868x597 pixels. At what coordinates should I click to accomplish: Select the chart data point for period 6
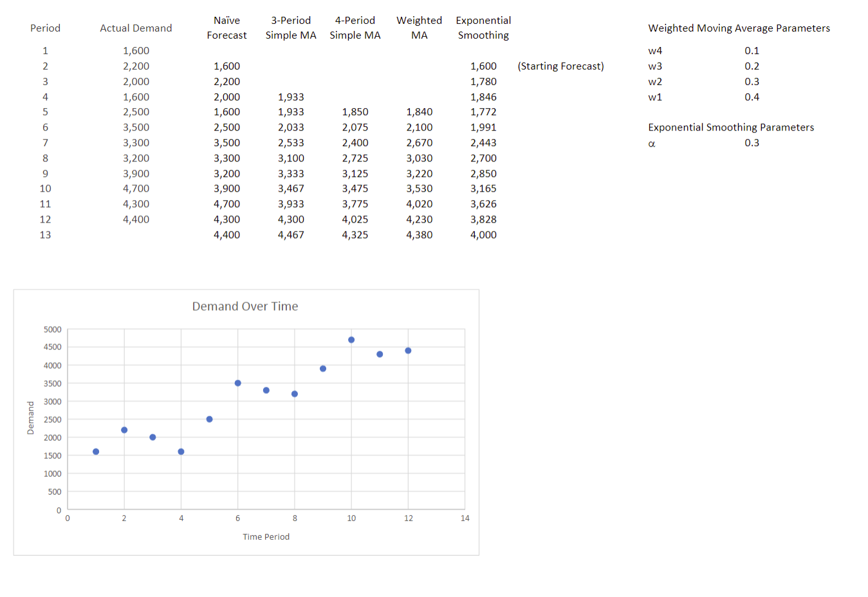pyautogui.click(x=238, y=383)
